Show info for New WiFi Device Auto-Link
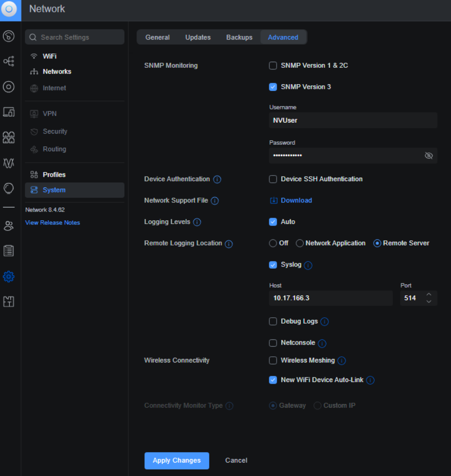 point(370,380)
